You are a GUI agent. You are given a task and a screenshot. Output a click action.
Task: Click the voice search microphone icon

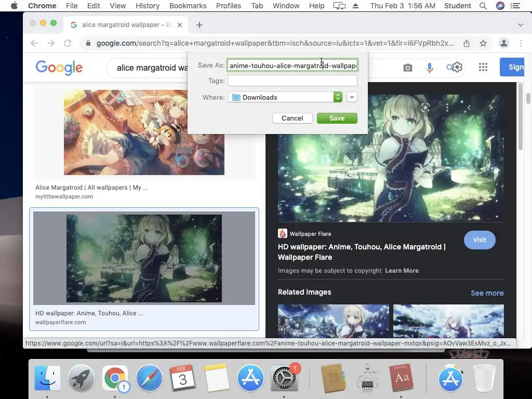[x=430, y=68]
